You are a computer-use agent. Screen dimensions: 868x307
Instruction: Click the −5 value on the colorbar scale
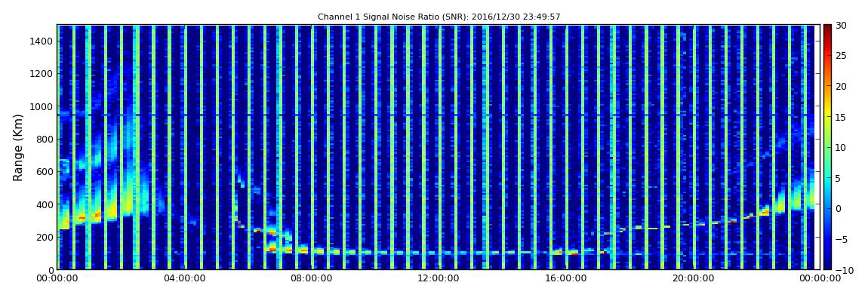pos(842,239)
